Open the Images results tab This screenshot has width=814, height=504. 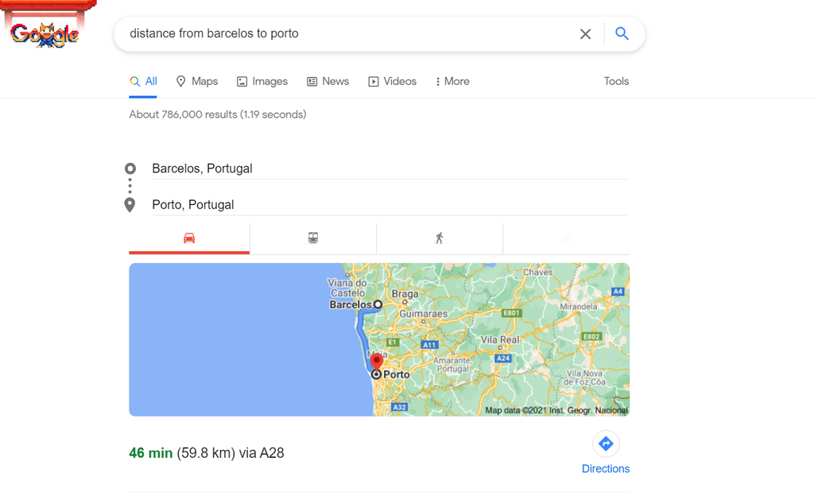pos(262,81)
